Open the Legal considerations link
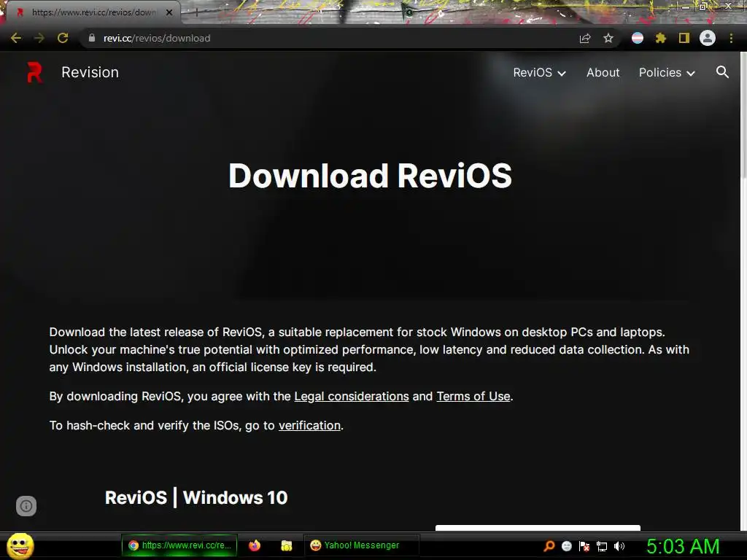 pos(352,396)
